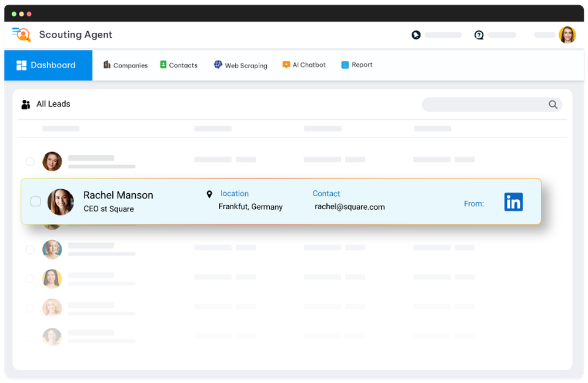Image resolution: width=588 pixels, height=383 pixels.
Task: Click the All Leads search field
Action: (492, 105)
